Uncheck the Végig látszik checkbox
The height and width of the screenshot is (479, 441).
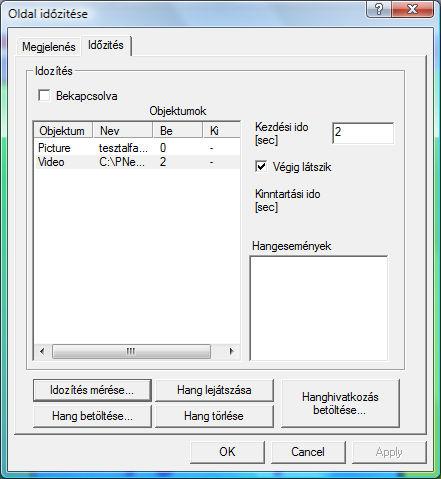click(261, 166)
